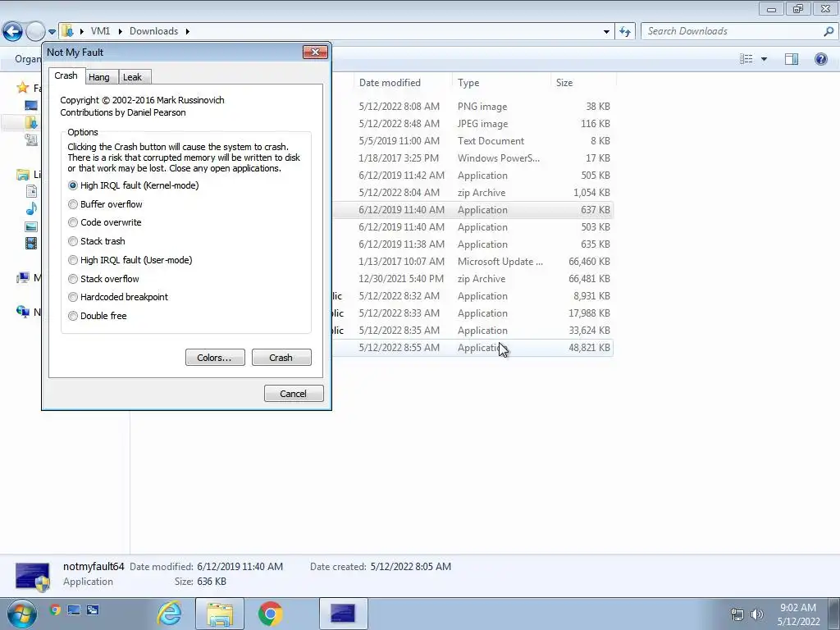Select the 48,821 KB Application row
Screen dimensions: 840x630
click(x=473, y=348)
